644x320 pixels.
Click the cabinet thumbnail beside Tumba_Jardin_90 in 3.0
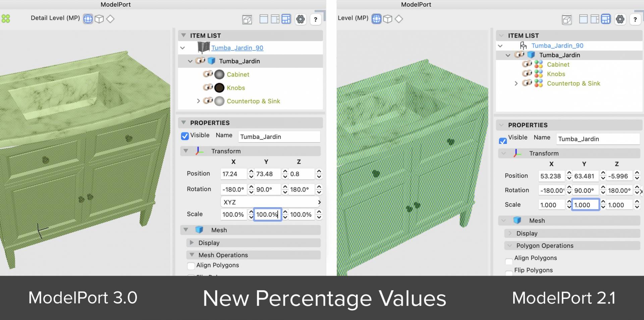click(x=204, y=48)
